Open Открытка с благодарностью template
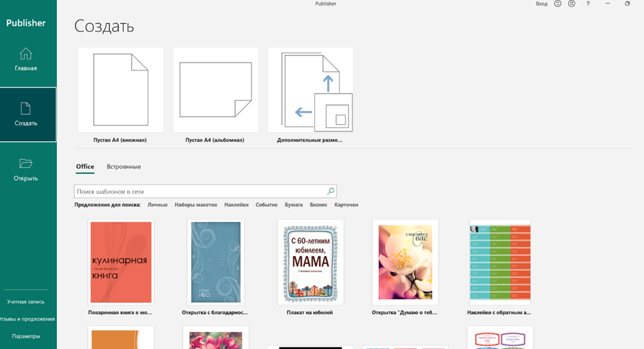Image resolution: width=644 pixels, height=349 pixels. point(215,263)
